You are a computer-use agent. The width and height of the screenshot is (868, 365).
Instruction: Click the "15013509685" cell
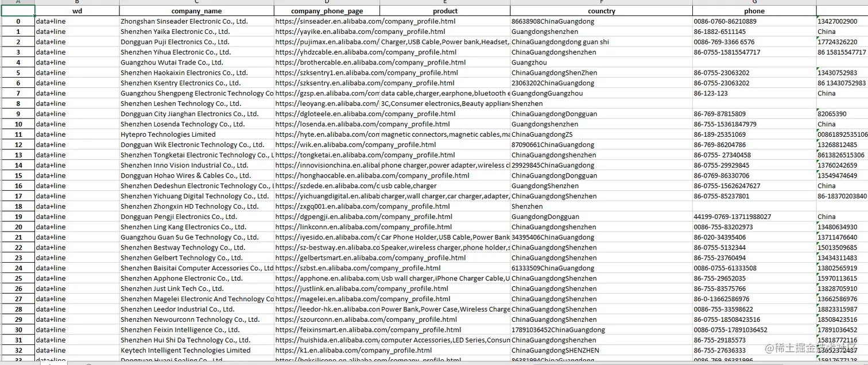842,248
